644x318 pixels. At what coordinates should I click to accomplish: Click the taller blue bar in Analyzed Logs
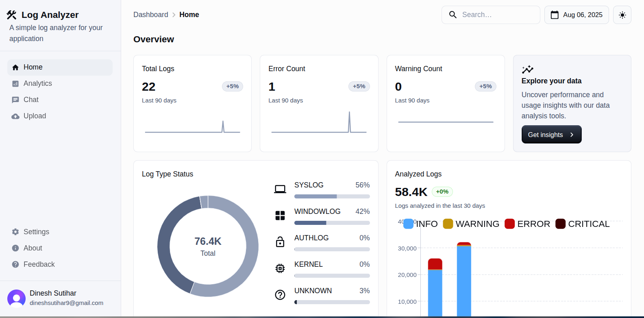click(464, 281)
